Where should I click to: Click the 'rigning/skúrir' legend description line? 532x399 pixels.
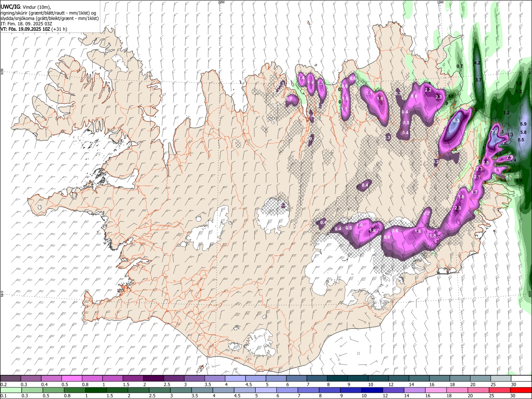48,13
